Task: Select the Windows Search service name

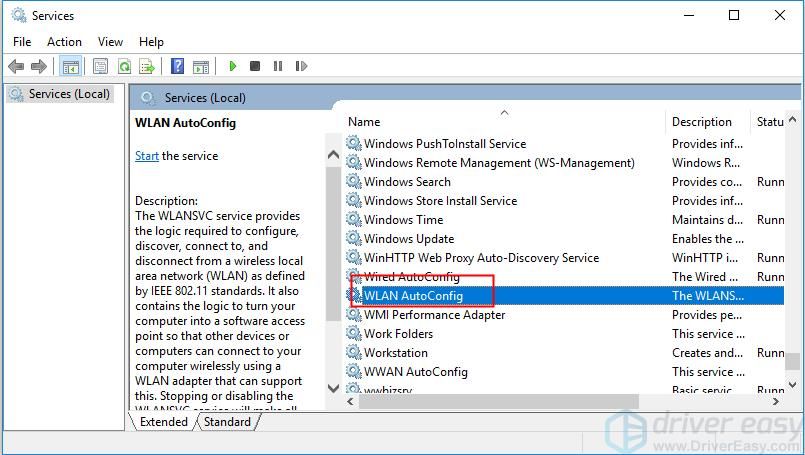Action: tap(407, 182)
